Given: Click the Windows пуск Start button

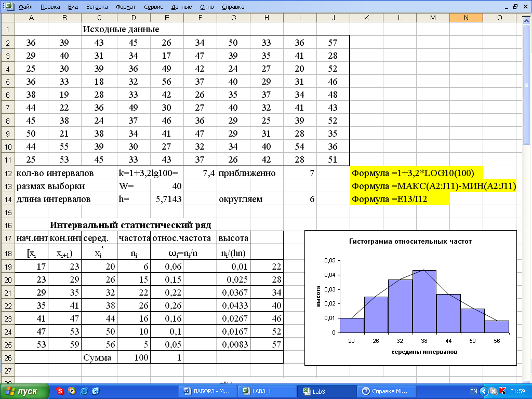Looking at the screenshot, I should pos(24,392).
